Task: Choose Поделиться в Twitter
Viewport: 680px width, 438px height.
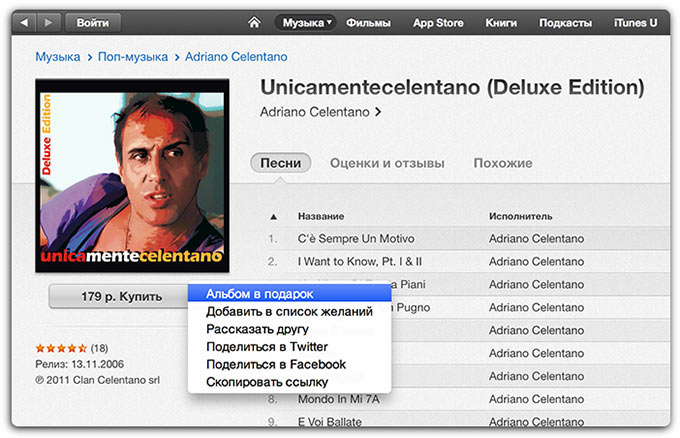Action: 290,347
